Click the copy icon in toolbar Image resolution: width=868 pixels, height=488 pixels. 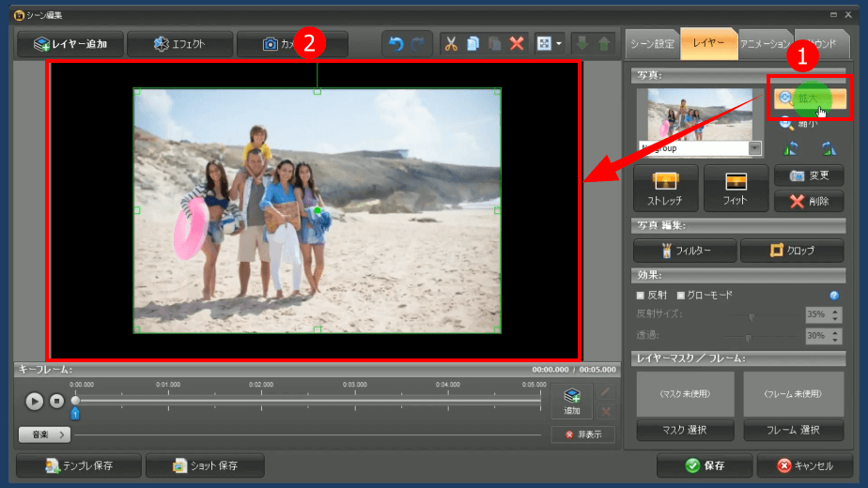point(473,44)
